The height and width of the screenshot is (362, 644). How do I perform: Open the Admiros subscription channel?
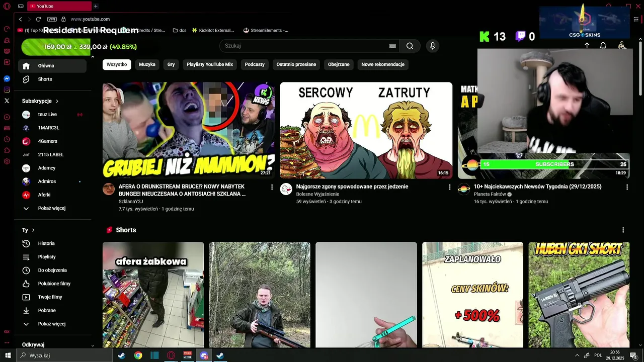[52, 182]
